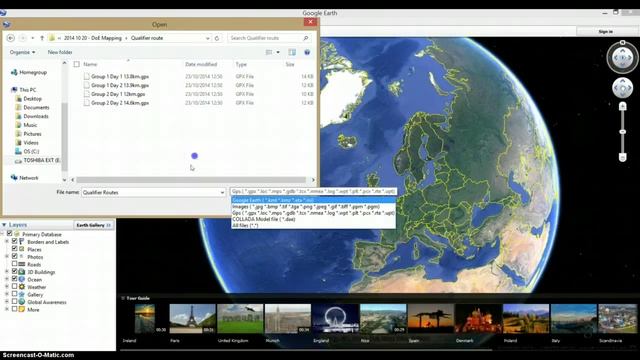Open Paris tour thumbnail

click(x=192, y=318)
